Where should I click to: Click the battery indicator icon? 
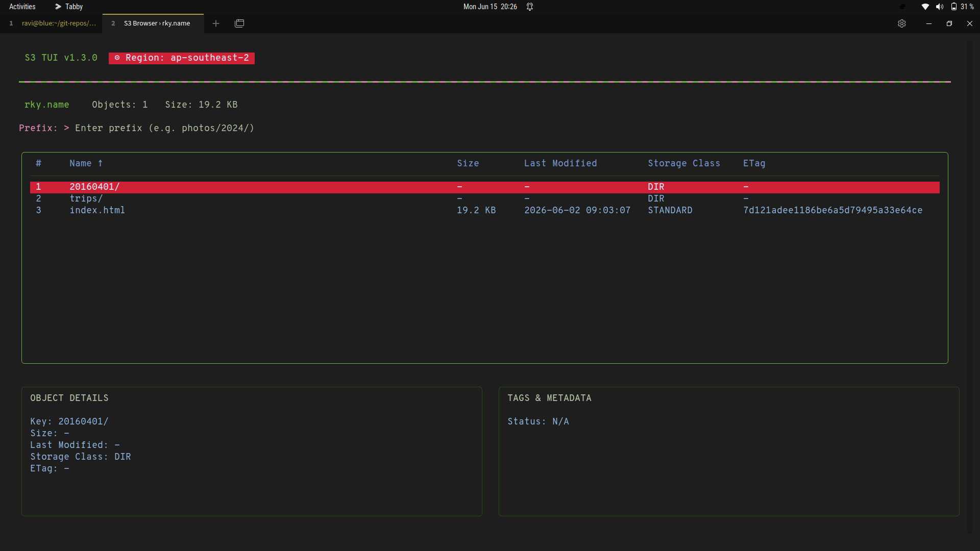953,7
